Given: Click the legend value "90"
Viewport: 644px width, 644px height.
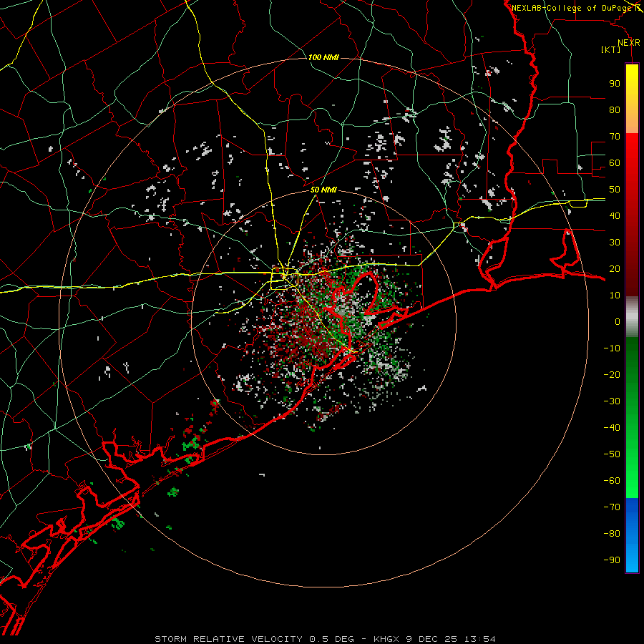Looking at the screenshot, I should pyautogui.click(x=615, y=84).
